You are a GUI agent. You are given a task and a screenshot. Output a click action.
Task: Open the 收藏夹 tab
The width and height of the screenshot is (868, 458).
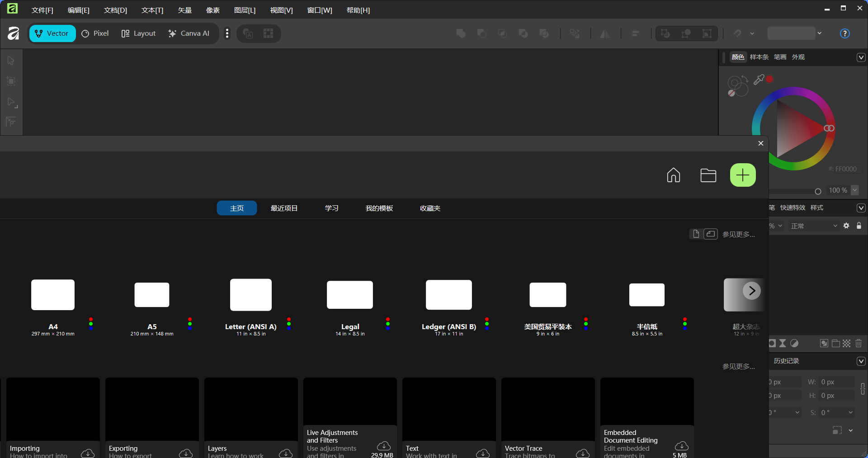point(430,208)
